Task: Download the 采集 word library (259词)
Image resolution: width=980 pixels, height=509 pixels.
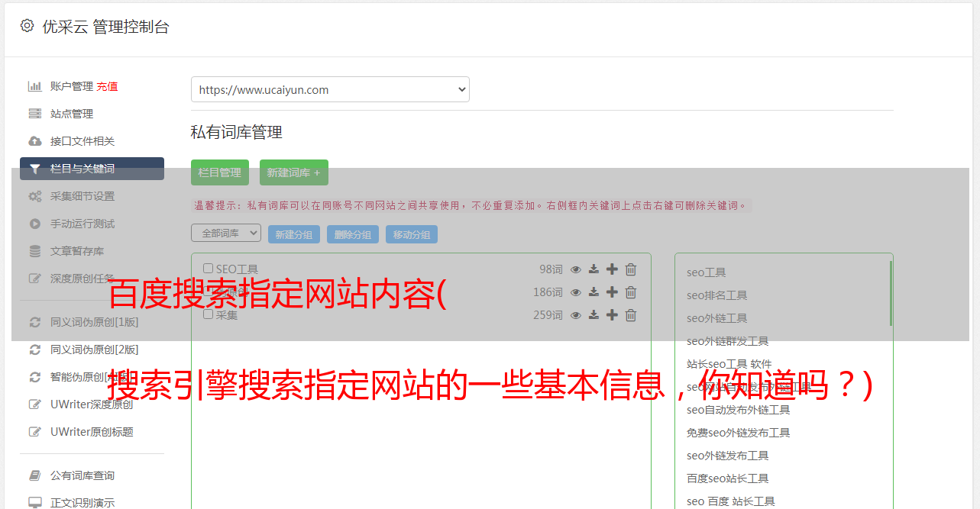Action: [593, 315]
